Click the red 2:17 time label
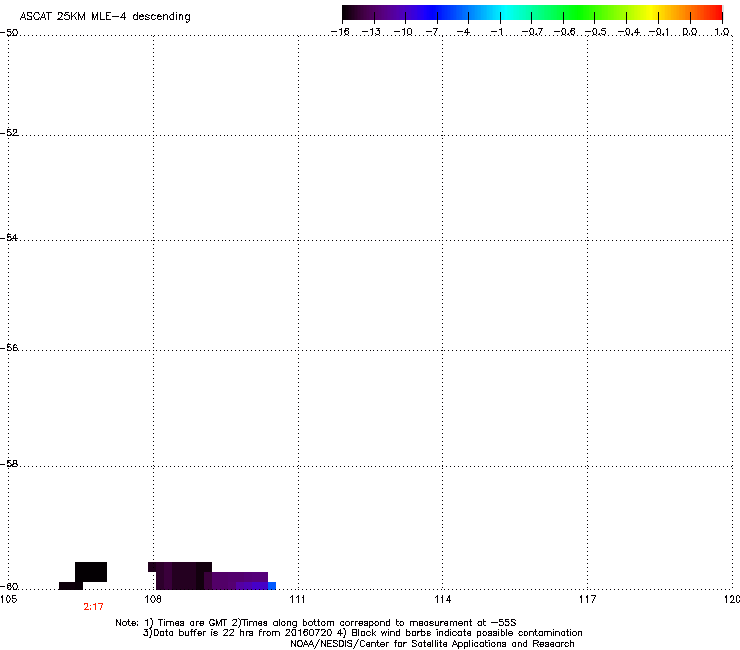740x650 pixels. click(x=93, y=607)
